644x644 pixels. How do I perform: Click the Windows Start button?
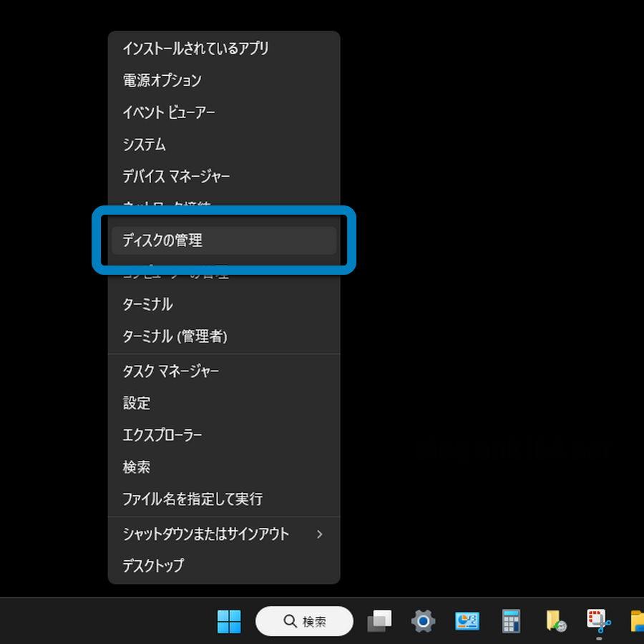coord(229,621)
